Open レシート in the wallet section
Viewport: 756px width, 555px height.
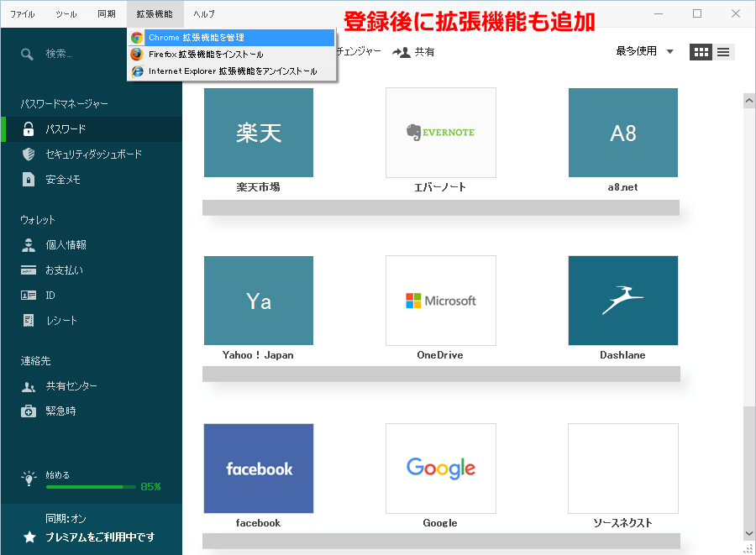coord(92,321)
